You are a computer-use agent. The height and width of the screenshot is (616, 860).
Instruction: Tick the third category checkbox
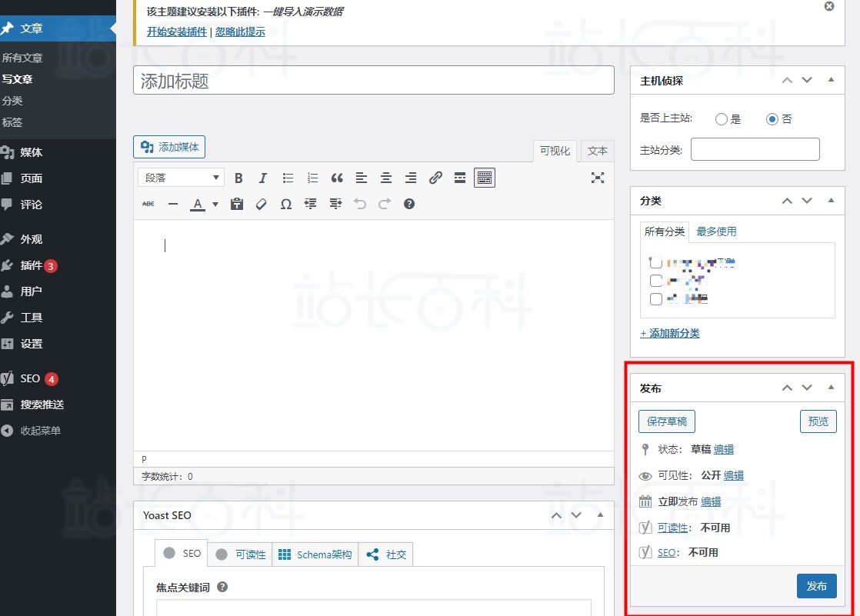click(655, 299)
